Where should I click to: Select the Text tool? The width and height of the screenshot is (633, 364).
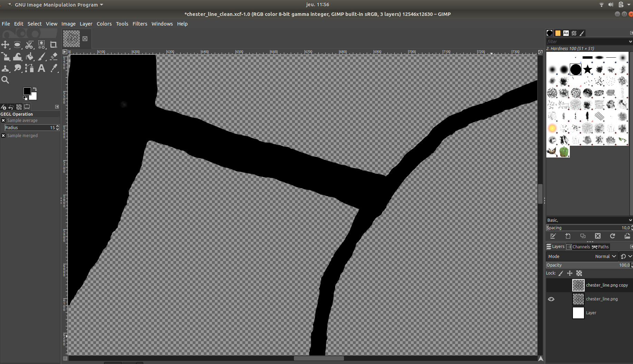pos(41,68)
